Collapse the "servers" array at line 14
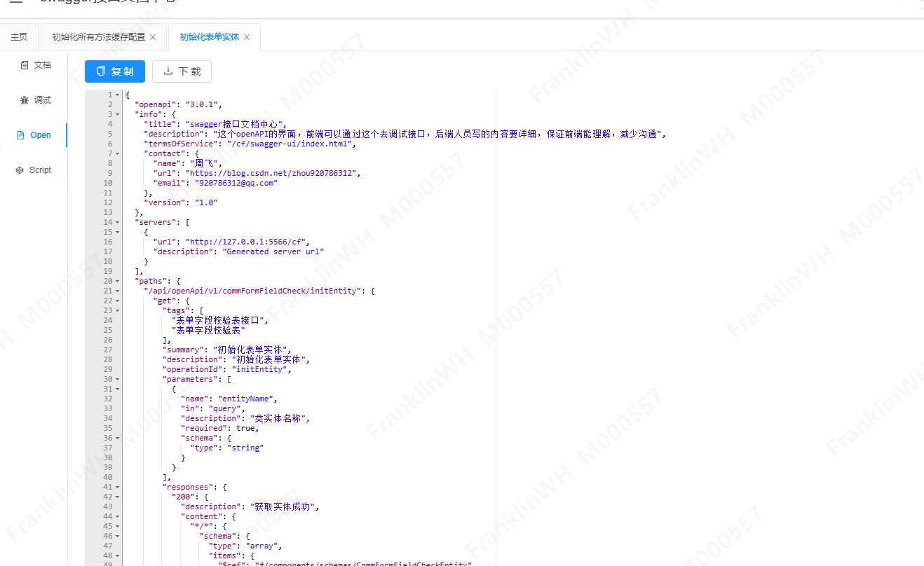The width and height of the screenshot is (924, 566). coord(118,222)
